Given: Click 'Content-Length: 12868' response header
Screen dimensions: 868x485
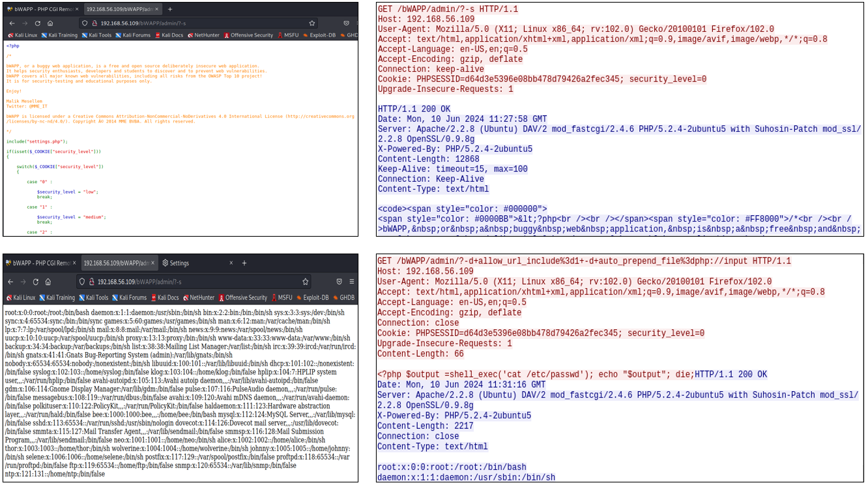Looking at the screenshot, I should coord(429,159).
